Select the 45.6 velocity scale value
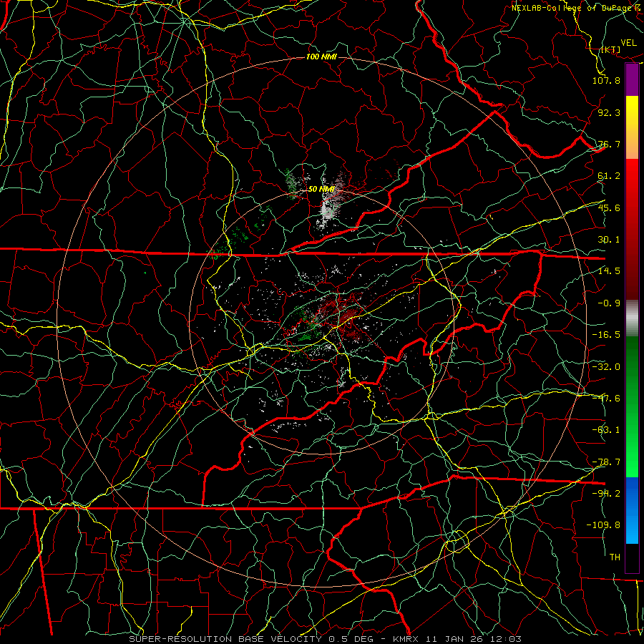The height and width of the screenshot is (644, 644). coord(609,208)
